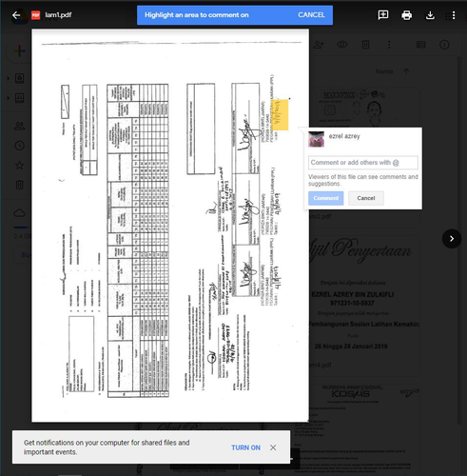Image resolution: width=467 pixels, height=476 pixels.
Task: Click the dimmed Shared with me icon
Action: pyautogui.click(x=20, y=127)
